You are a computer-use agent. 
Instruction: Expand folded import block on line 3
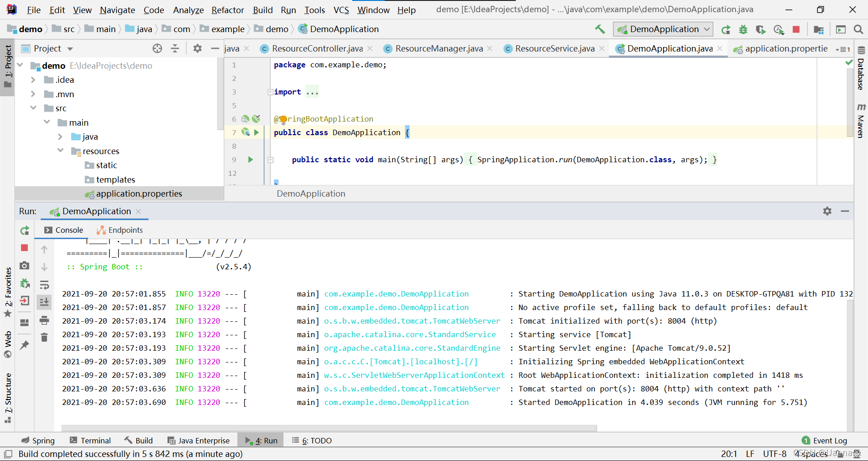click(x=270, y=92)
